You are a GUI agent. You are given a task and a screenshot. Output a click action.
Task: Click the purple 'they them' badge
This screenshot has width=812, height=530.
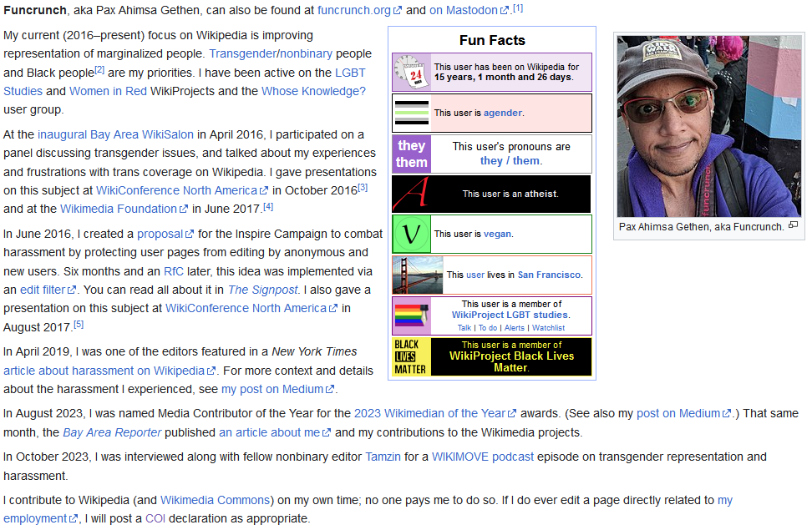coord(412,154)
